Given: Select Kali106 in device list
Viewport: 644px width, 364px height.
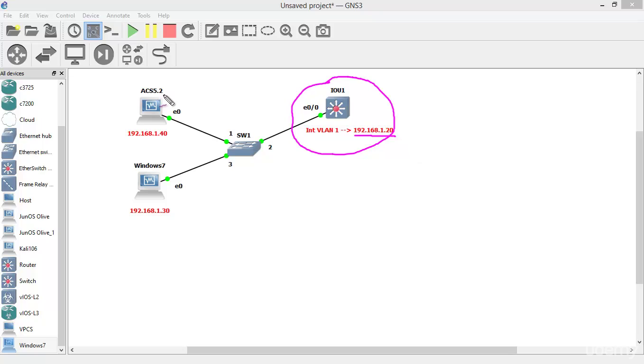Looking at the screenshot, I should pos(29,248).
